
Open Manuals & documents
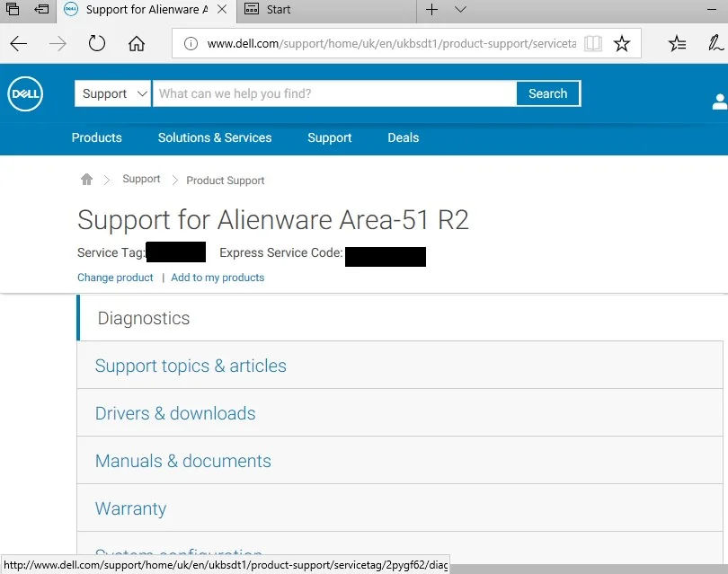click(400, 461)
